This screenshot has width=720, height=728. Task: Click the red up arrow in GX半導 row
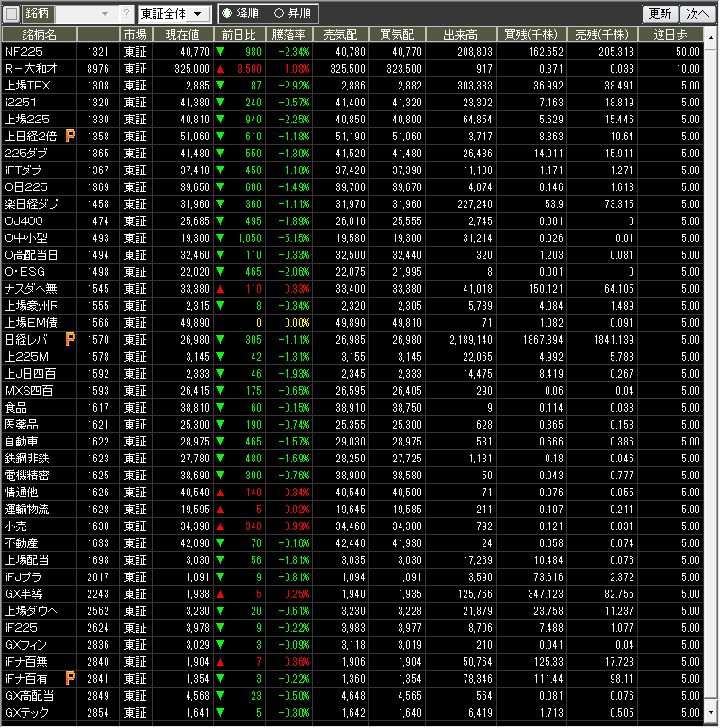tap(221, 594)
